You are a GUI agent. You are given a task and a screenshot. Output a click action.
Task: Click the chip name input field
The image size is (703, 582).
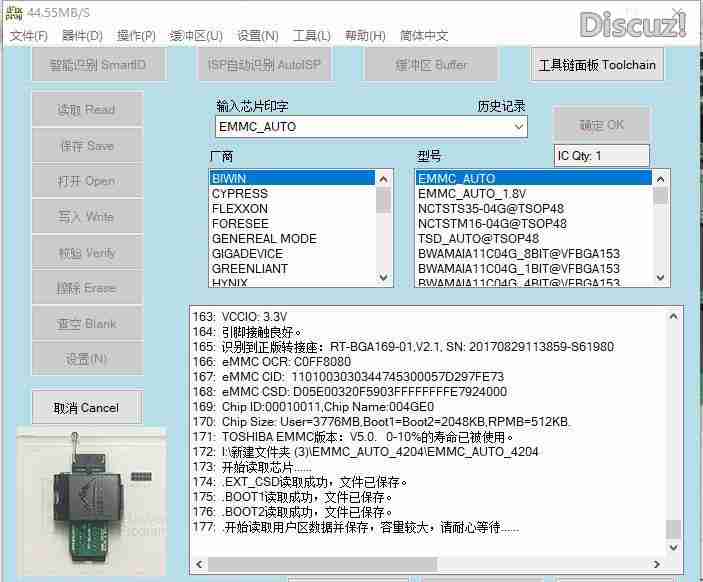point(362,127)
